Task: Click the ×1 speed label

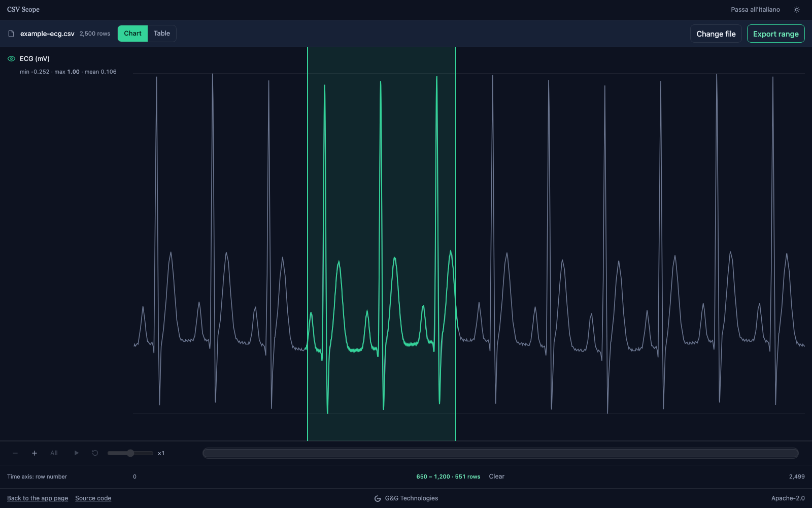Action: click(x=161, y=453)
